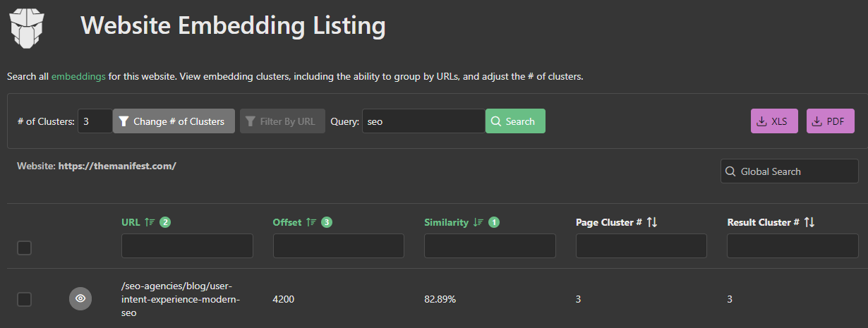The height and width of the screenshot is (328, 868).
Task: Click the Offset column sort icon
Action: [x=311, y=222]
